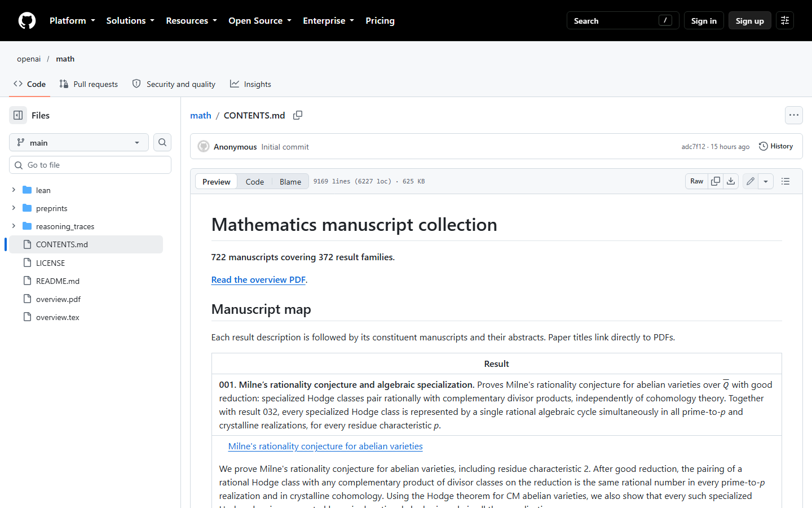The height and width of the screenshot is (508, 812).
Task: Focus the Go to file field
Action: click(90, 165)
